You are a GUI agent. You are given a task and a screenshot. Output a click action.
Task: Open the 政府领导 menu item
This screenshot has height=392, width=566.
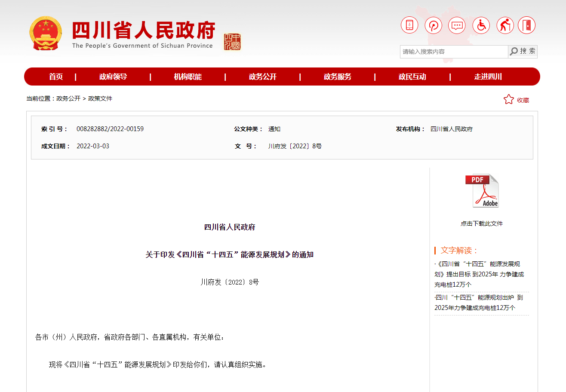point(113,77)
